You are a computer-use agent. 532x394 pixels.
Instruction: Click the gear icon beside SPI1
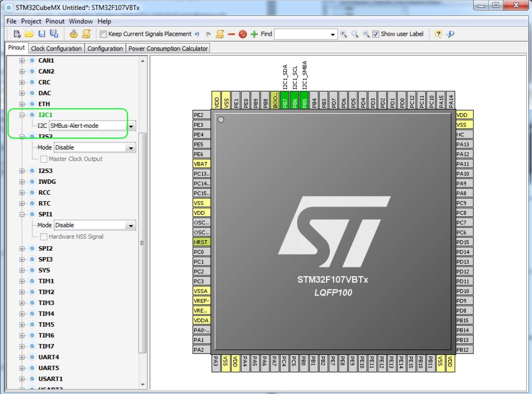[32, 214]
